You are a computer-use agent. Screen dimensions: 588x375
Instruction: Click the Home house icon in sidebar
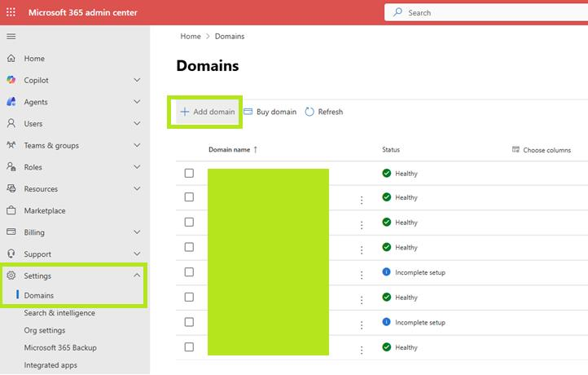click(x=11, y=58)
